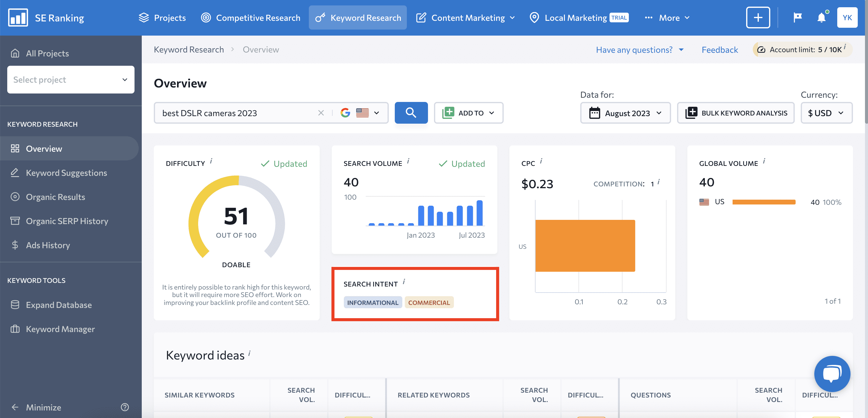The image size is (868, 418).
Task: Select Overview in sidebar
Action: (69, 149)
